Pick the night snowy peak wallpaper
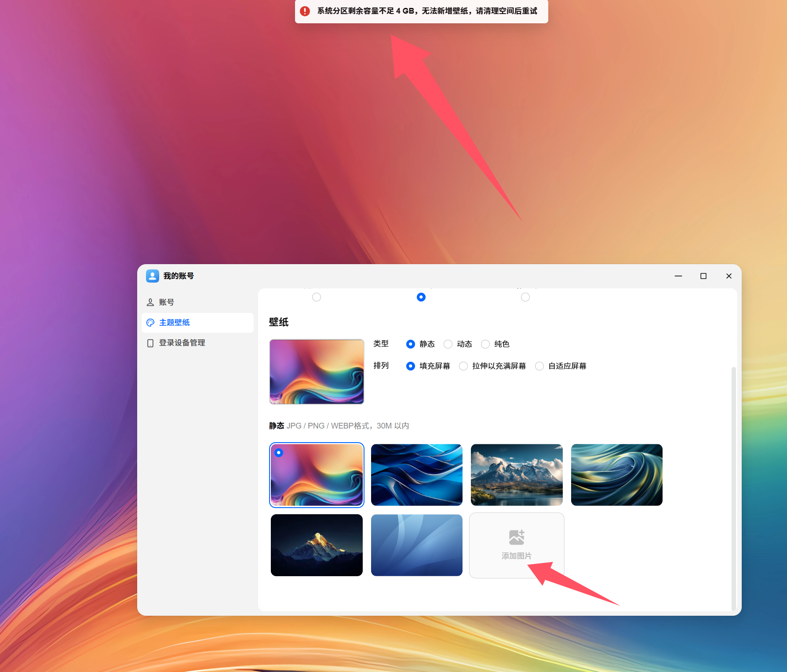 [317, 545]
